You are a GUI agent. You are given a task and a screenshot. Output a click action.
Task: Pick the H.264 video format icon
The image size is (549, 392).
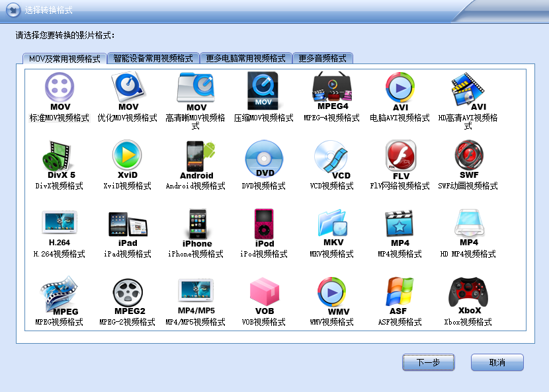click(60, 228)
